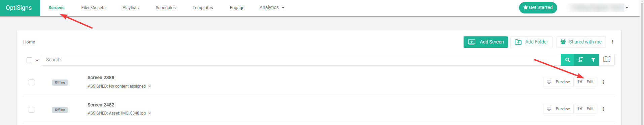Click the OptiSigns logo

click(x=19, y=8)
